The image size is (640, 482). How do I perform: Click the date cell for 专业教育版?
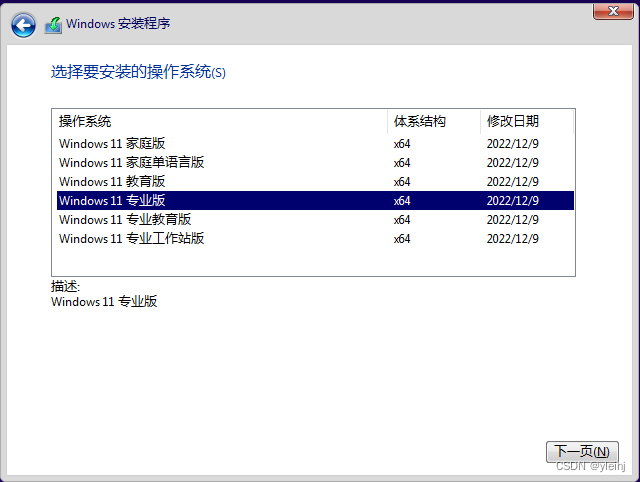pyautogui.click(x=512, y=220)
